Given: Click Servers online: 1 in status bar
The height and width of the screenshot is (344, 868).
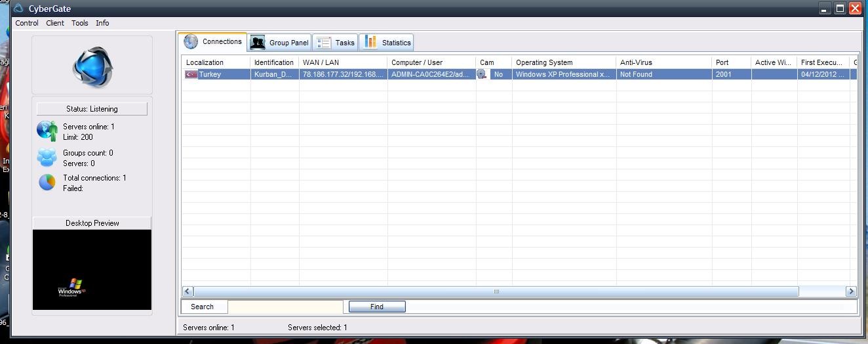Looking at the screenshot, I should 208,328.
